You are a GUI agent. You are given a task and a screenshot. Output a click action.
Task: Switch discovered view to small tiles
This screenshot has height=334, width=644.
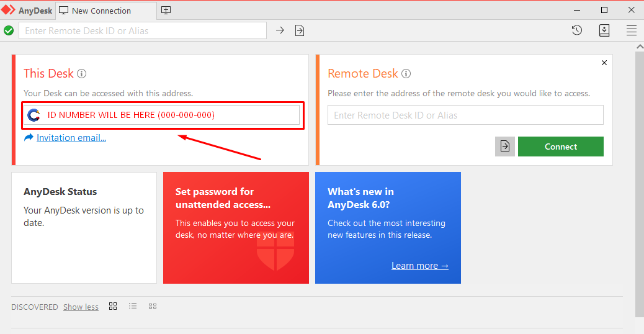pyautogui.click(x=153, y=306)
